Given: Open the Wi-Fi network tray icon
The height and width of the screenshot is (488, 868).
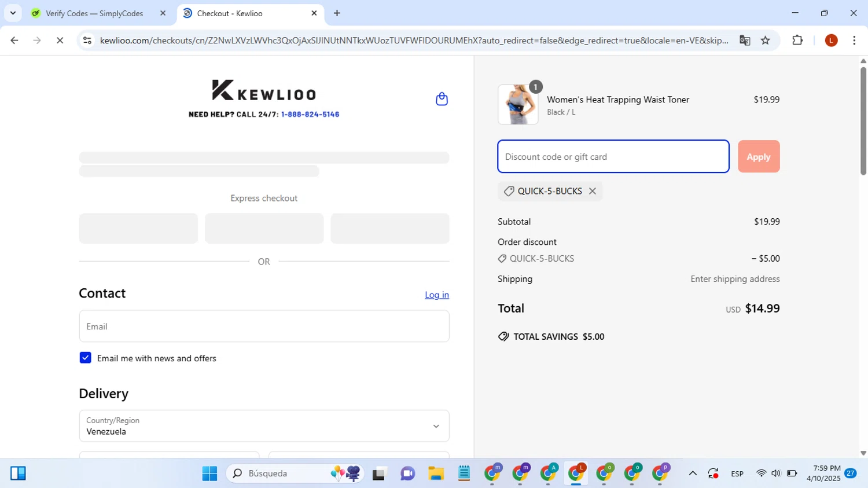Looking at the screenshot, I should click(x=761, y=474).
